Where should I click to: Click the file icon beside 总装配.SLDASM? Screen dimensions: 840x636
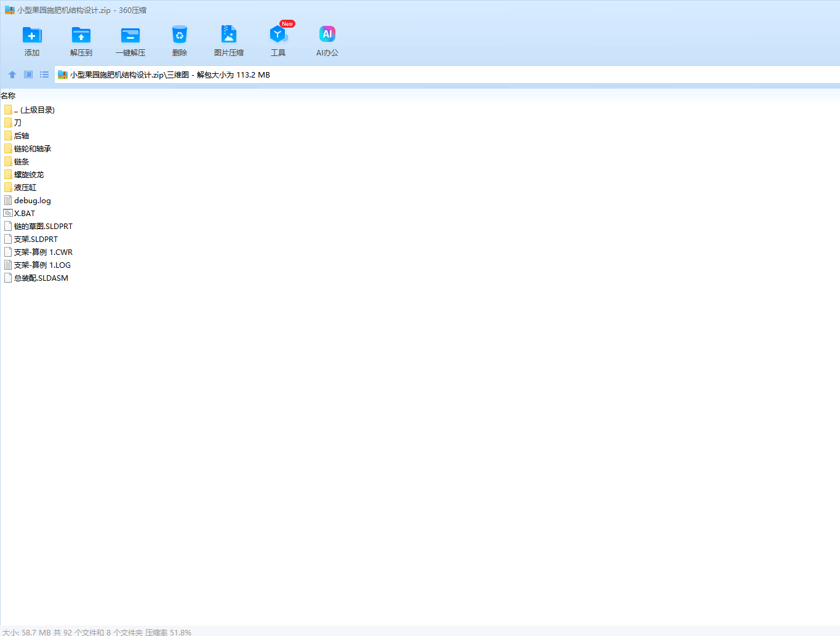[x=8, y=278]
